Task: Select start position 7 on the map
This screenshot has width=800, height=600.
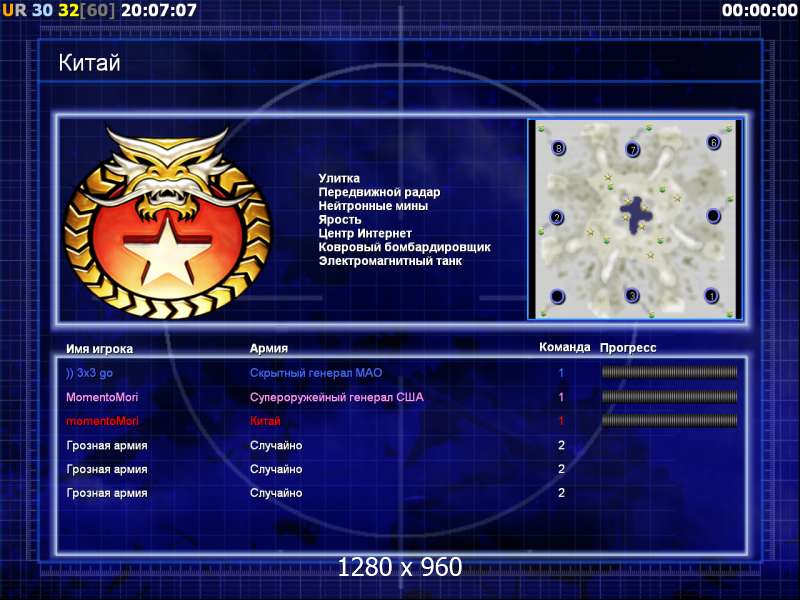Action: [x=633, y=149]
